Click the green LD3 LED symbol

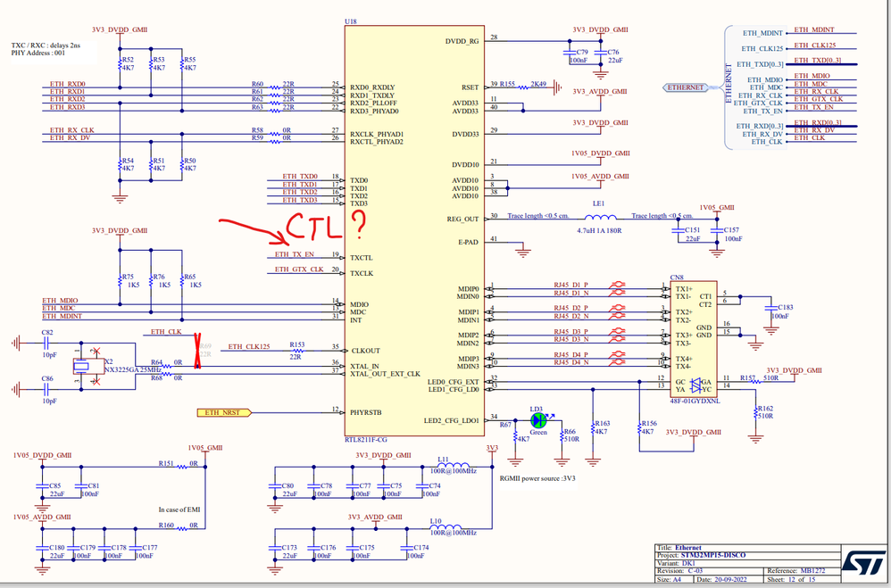pyautogui.click(x=538, y=420)
